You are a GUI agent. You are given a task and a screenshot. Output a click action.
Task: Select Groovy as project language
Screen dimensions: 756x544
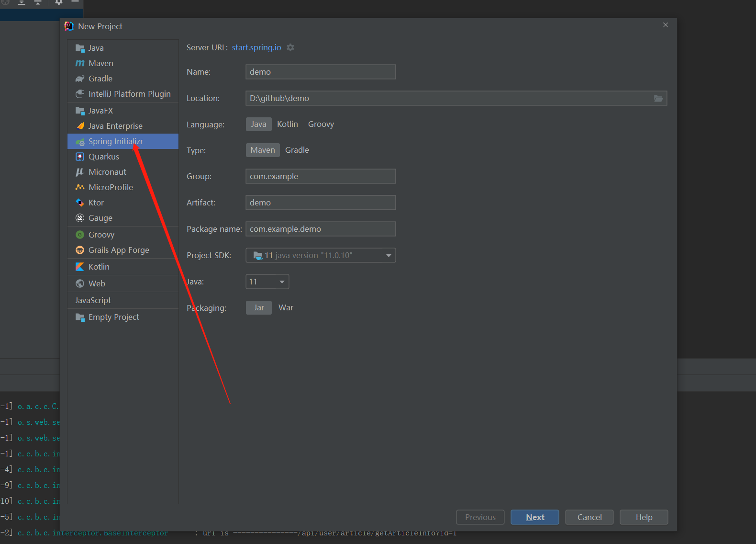click(321, 124)
